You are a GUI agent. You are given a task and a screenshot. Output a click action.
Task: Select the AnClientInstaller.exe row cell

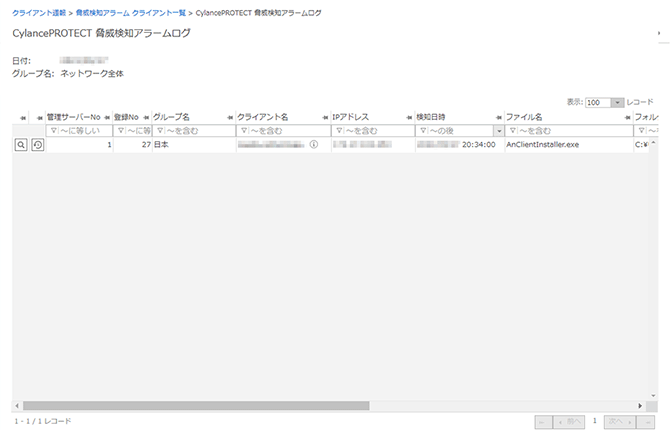pos(543,145)
